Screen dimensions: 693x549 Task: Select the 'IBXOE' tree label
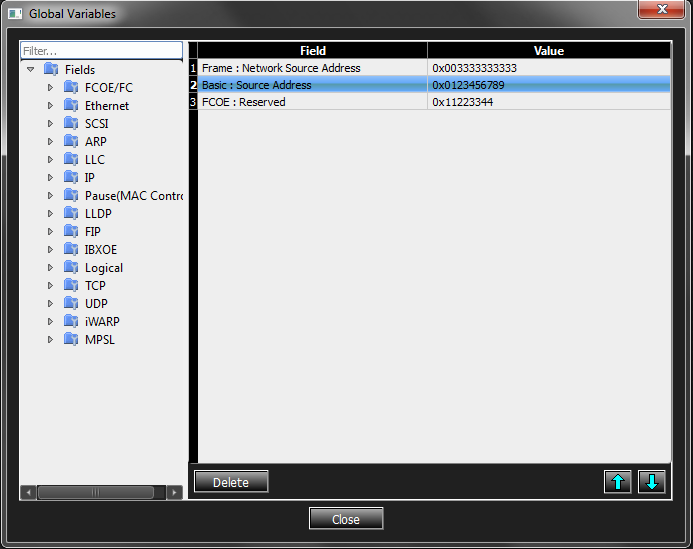[x=101, y=250]
